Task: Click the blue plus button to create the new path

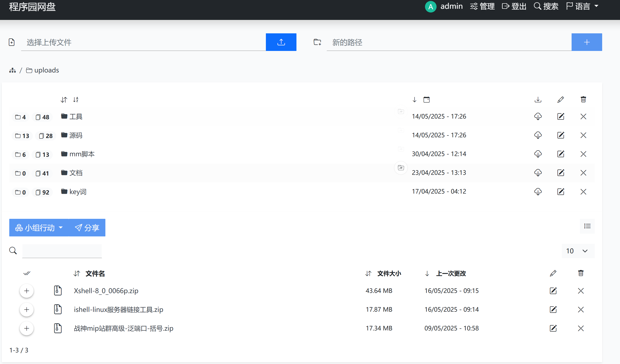Action: point(587,42)
